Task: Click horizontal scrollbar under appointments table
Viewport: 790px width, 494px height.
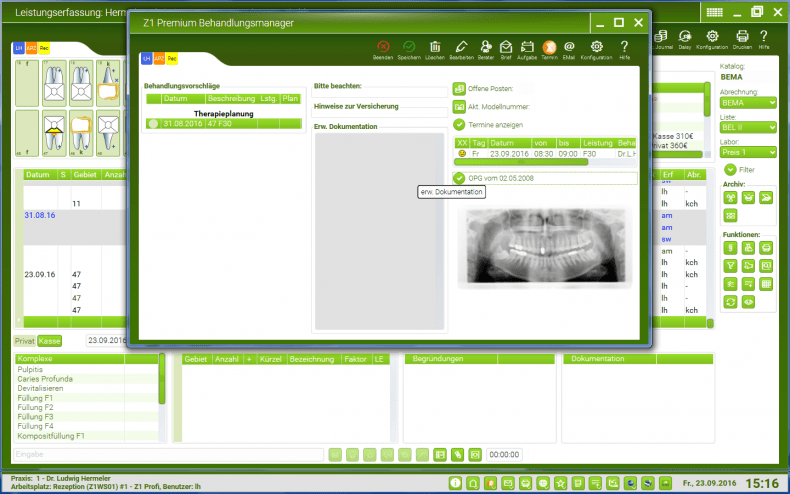Action: tap(521, 162)
